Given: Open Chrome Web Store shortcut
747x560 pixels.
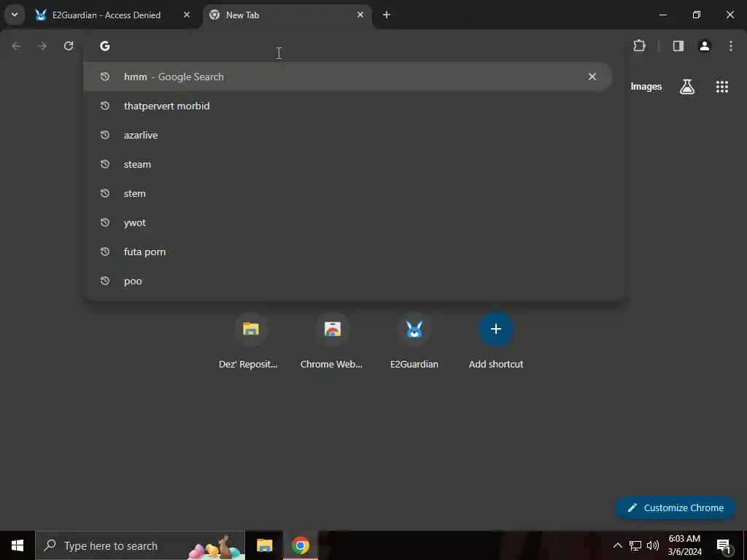Looking at the screenshot, I should (x=332, y=341).
